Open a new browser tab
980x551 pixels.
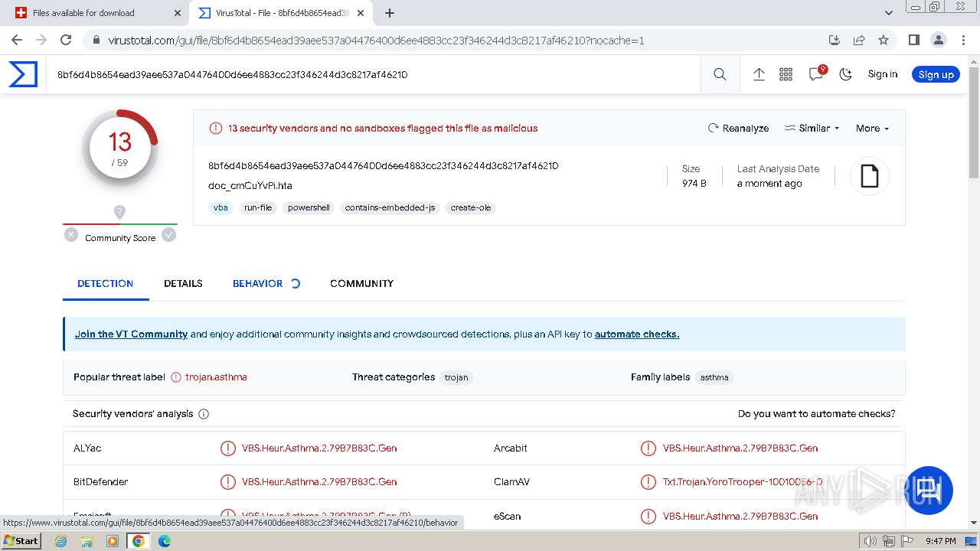click(390, 13)
